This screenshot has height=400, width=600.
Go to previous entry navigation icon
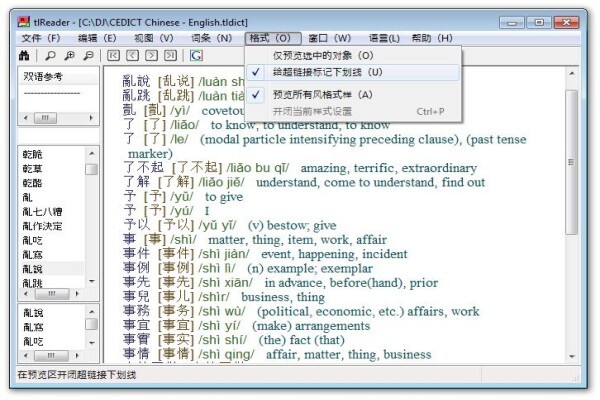(132, 56)
